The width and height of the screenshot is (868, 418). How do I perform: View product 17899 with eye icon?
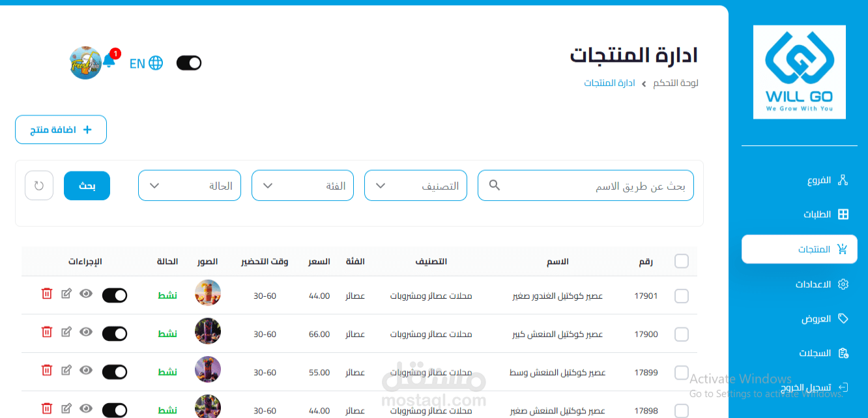86,370
